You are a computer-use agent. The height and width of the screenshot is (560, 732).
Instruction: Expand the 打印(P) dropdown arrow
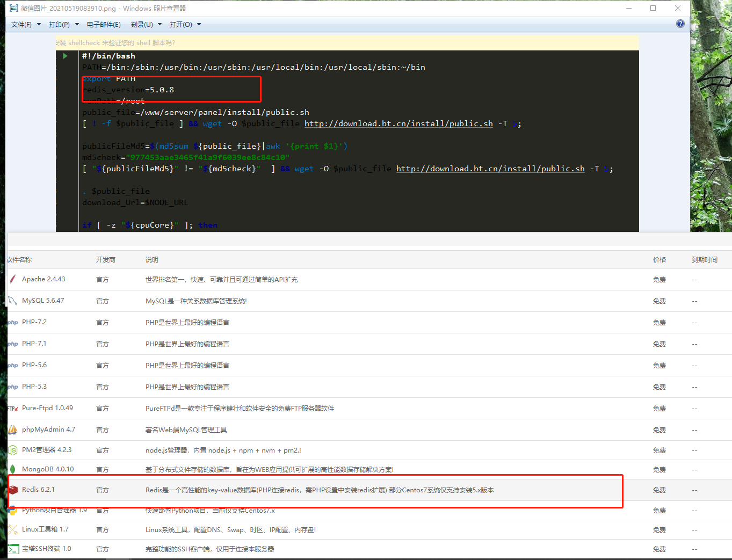point(77,24)
